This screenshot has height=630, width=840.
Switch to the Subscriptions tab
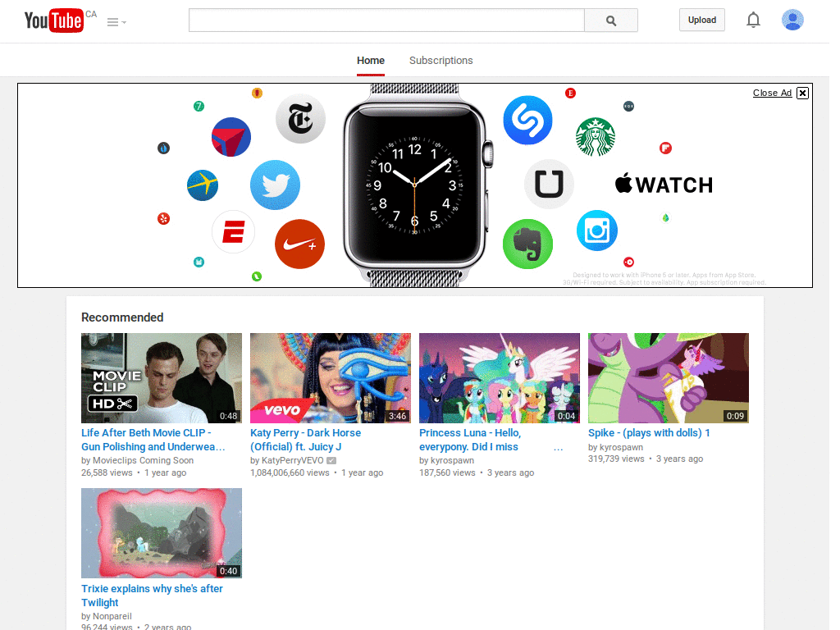tap(441, 61)
